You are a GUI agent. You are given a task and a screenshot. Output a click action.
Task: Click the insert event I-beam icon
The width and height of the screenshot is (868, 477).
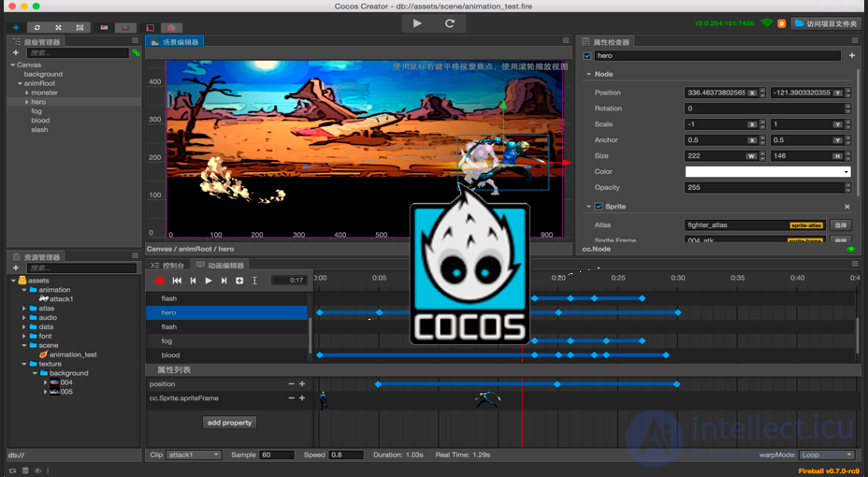click(x=254, y=281)
